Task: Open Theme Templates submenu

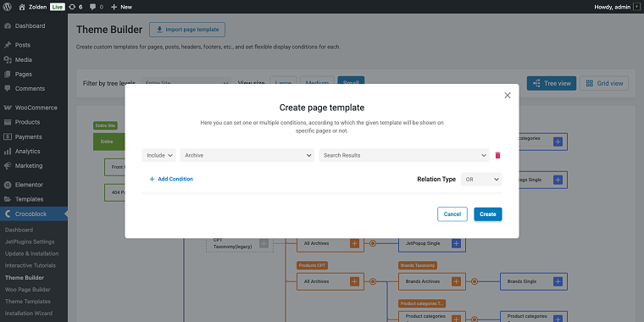Action: tap(27, 302)
